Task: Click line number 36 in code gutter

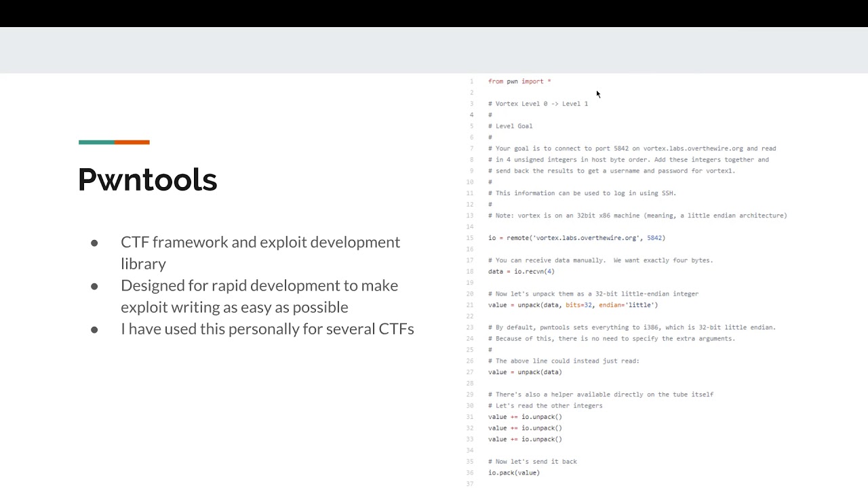Action: click(x=470, y=473)
